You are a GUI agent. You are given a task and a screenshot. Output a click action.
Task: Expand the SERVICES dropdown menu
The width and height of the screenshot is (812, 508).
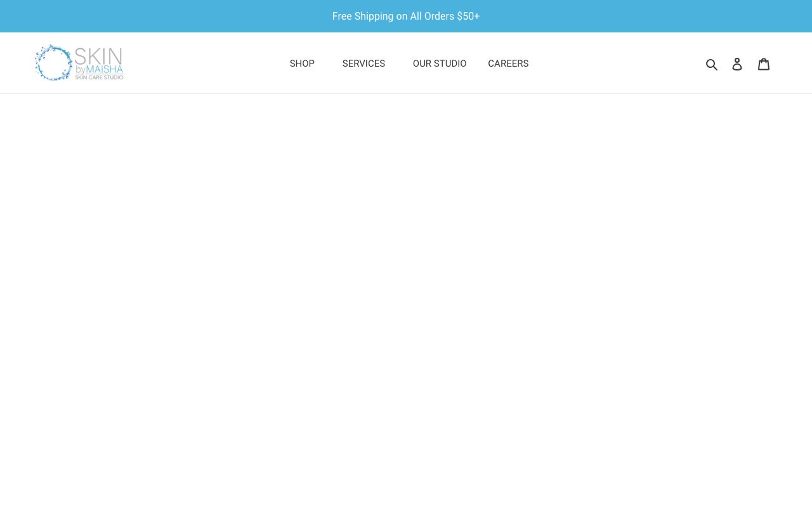tap(363, 63)
